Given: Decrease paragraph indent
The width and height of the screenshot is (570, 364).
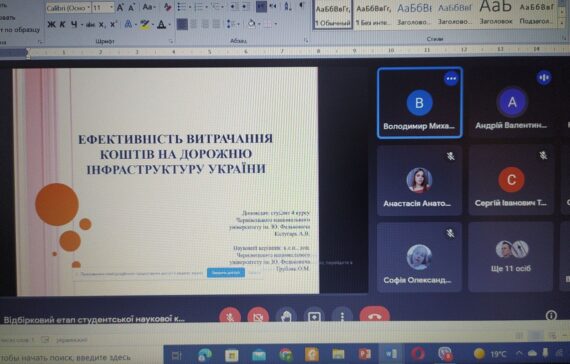Looking at the screenshot, I should tap(234, 7).
